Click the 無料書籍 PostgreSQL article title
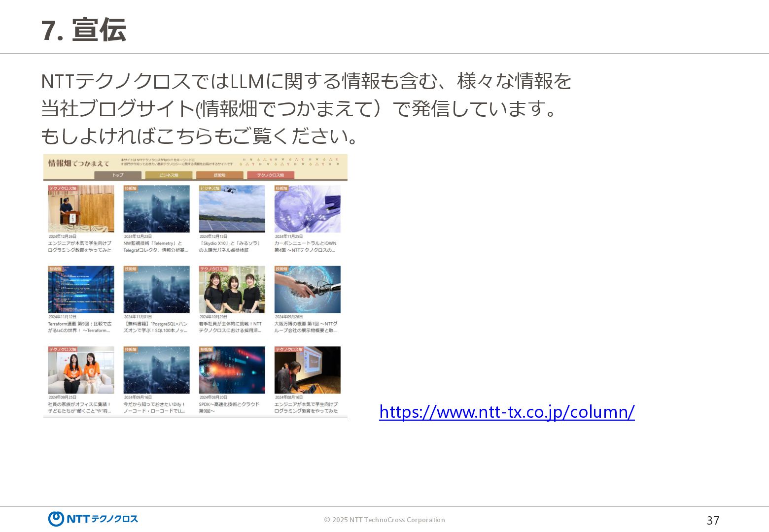Viewport: 769px width, 532px height. 156,327
